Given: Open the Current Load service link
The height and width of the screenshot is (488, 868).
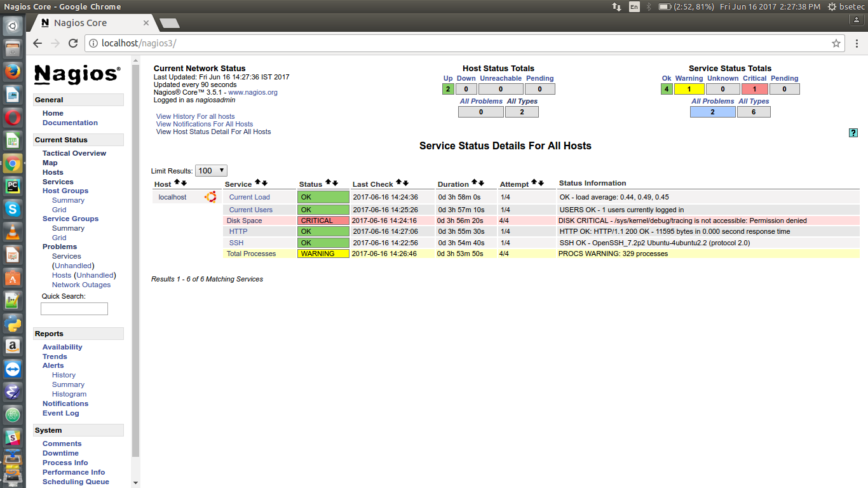Looking at the screenshot, I should pos(250,197).
